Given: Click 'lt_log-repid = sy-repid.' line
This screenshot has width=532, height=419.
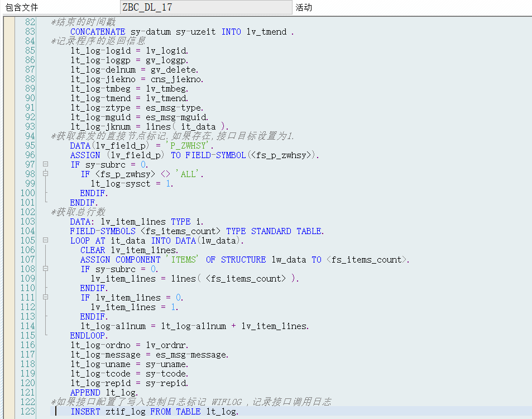Looking at the screenshot, I should coord(130,383).
